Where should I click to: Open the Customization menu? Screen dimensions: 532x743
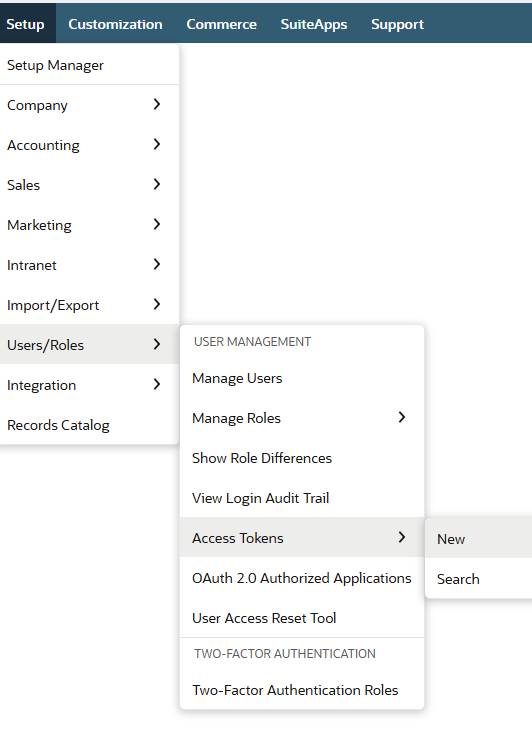point(115,24)
